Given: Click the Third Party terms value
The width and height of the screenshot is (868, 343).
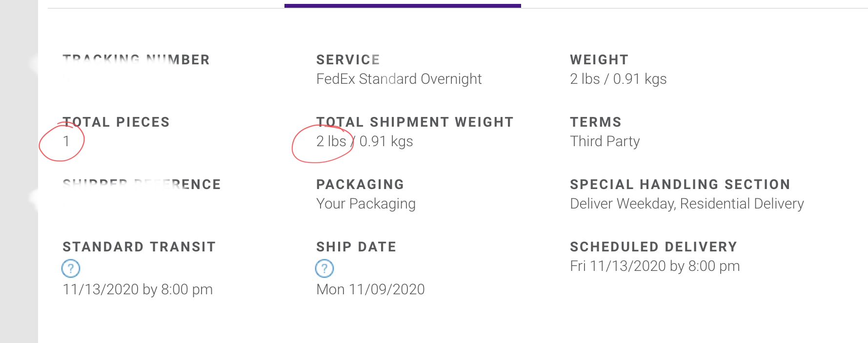Looking at the screenshot, I should (605, 141).
